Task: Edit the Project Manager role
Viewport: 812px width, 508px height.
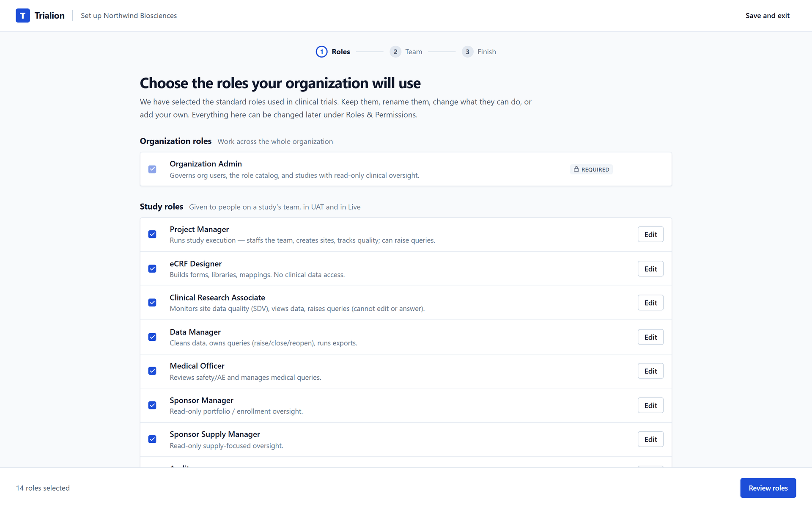Action: (x=650, y=235)
